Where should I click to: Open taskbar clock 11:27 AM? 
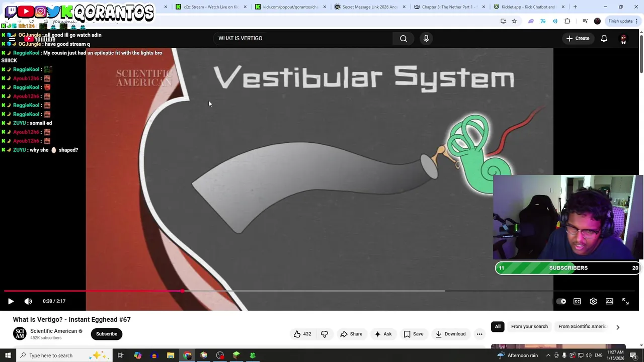(x=615, y=355)
